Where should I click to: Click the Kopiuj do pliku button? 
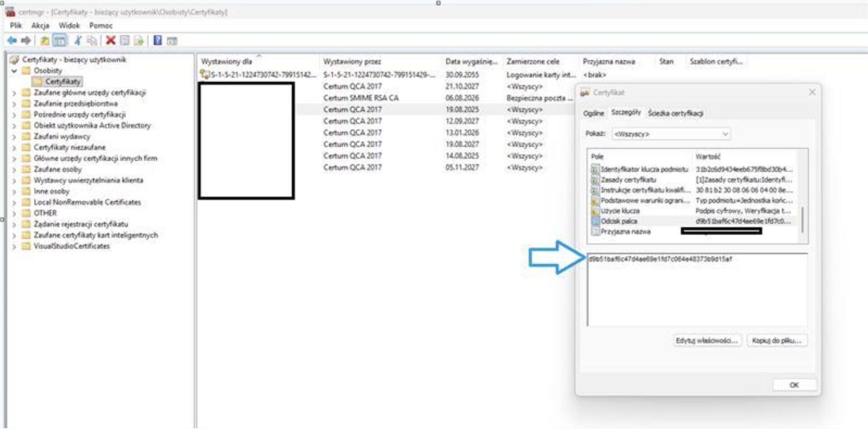click(x=776, y=340)
